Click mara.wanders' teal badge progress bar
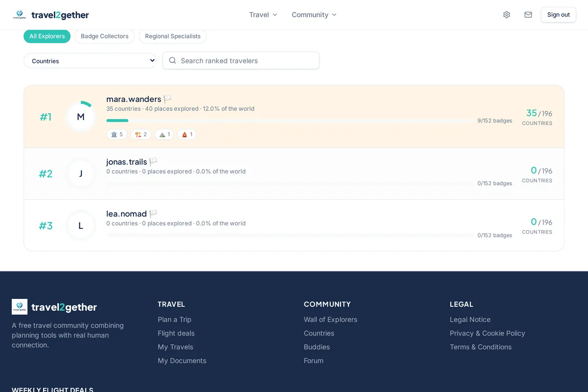The image size is (588, 392). pos(290,121)
